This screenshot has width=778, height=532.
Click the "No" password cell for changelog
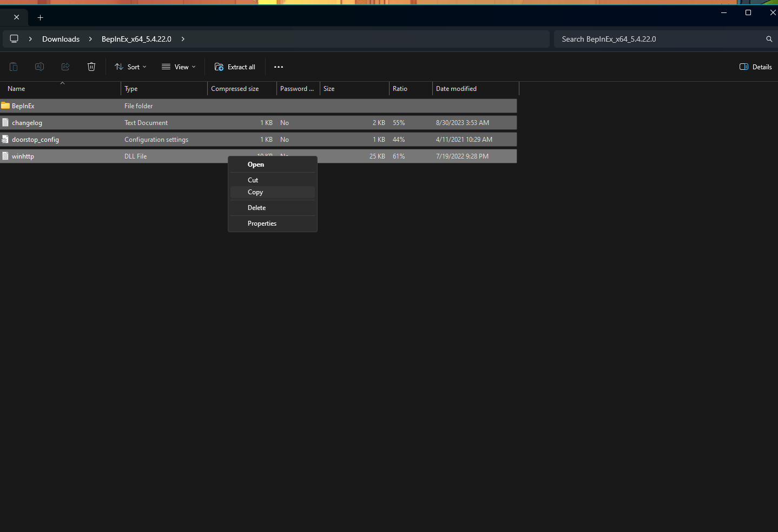[285, 123]
